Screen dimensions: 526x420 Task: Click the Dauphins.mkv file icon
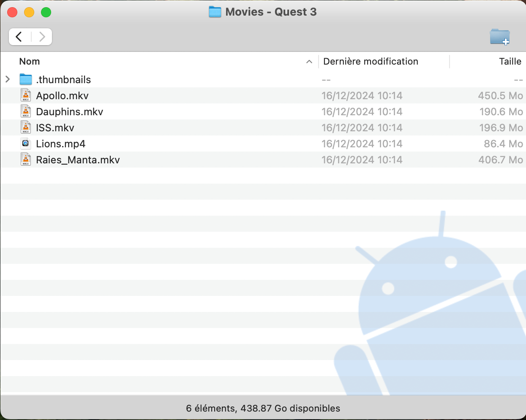pos(26,111)
